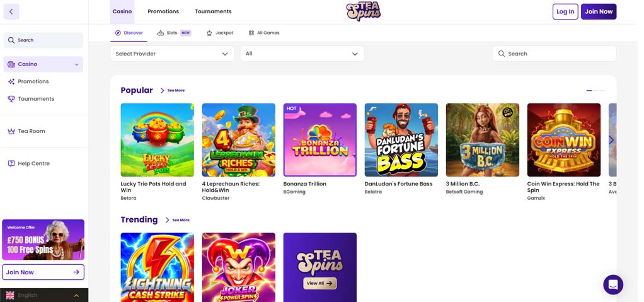Viewport: 644px width, 302px height.
Task: Switch to the Jackpot sub-tab
Action: coord(220,33)
